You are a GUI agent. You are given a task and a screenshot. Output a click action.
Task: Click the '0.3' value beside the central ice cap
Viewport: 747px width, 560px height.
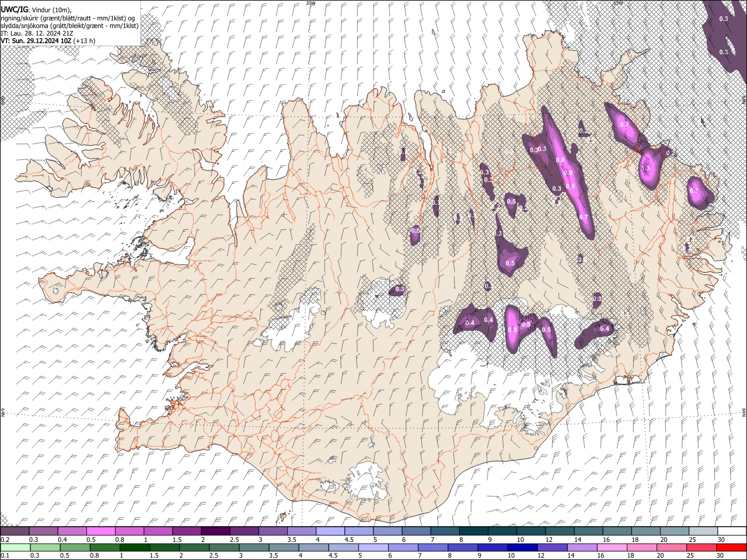[400, 289]
